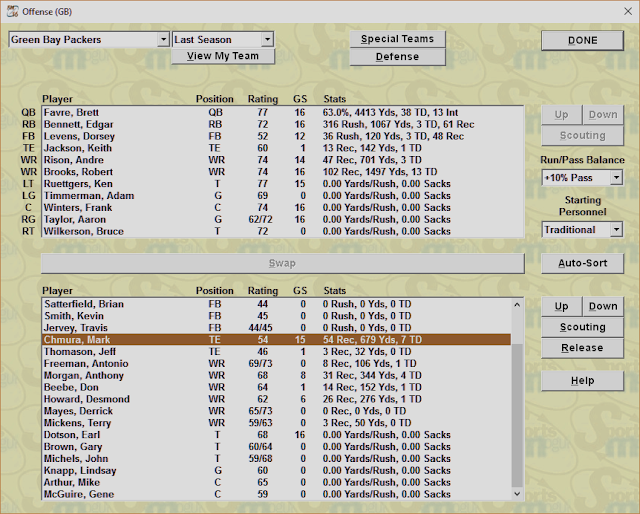
Task: Open the Special Teams screen
Action: point(397,39)
